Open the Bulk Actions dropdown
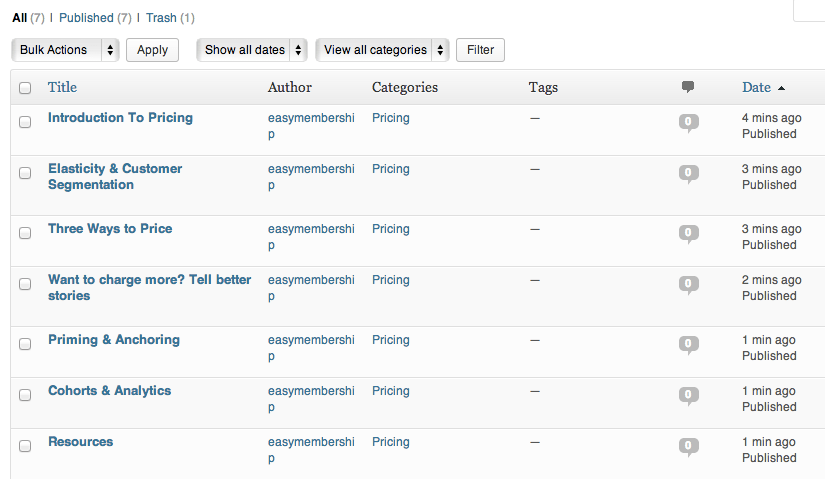The image size is (825, 479). 65,50
